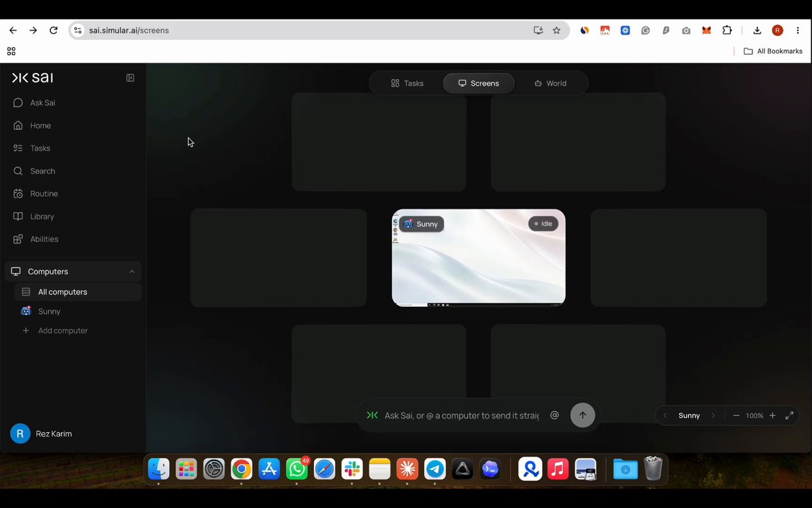Open Slack from the Dock

[x=352, y=469]
